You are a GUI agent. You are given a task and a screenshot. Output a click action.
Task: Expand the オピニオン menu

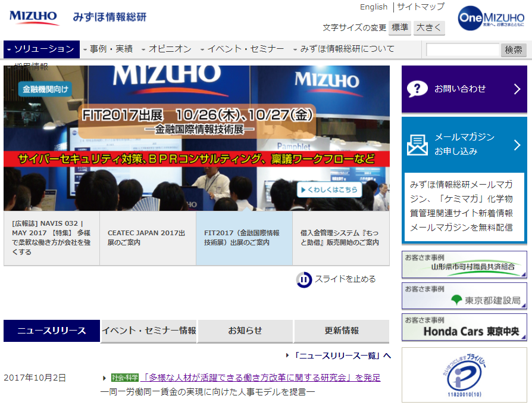click(x=167, y=49)
